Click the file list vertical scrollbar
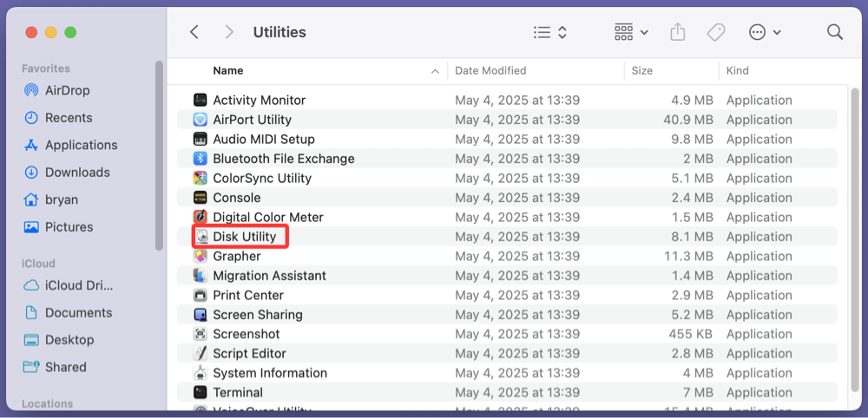Viewport: 868px width, 418px height. point(855,238)
